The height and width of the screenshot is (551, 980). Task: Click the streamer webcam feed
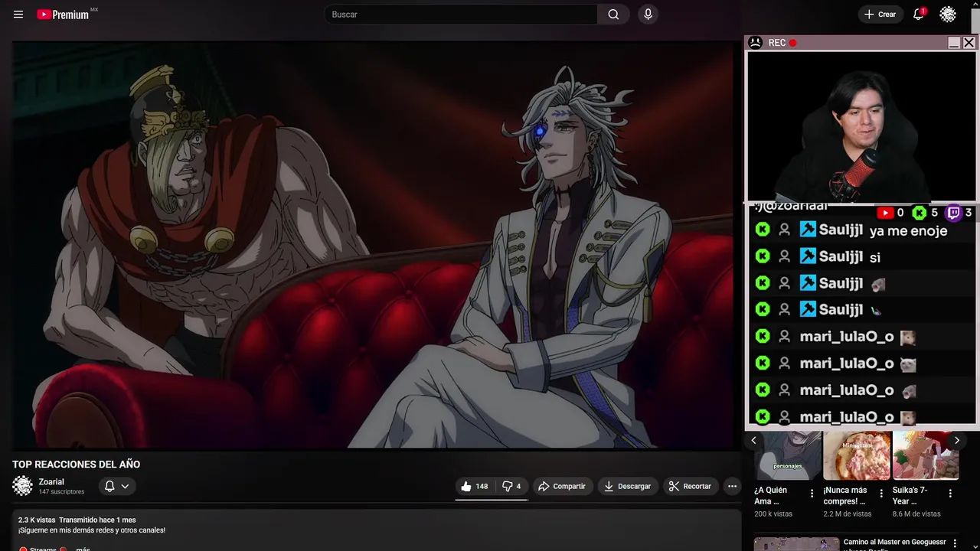(x=861, y=126)
